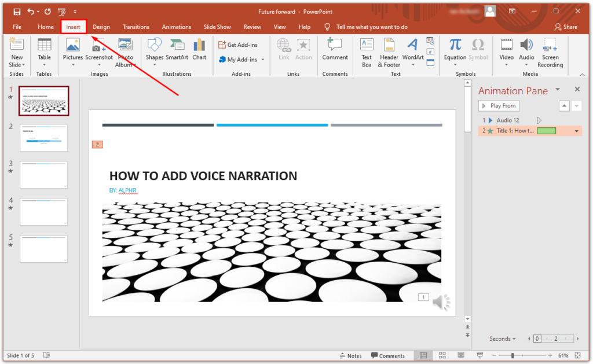Screen dimensions: 593x364
Task: Close the Animation Pane
Action: [x=577, y=89]
